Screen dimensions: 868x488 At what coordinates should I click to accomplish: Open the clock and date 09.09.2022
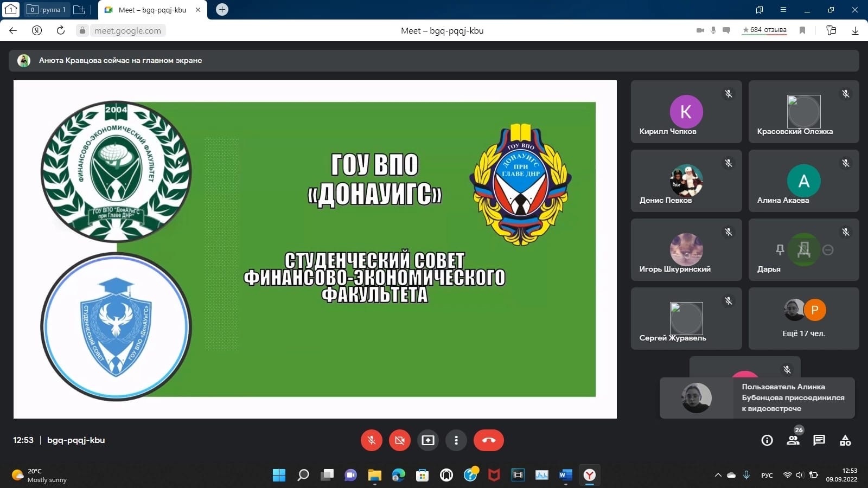(x=842, y=475)
